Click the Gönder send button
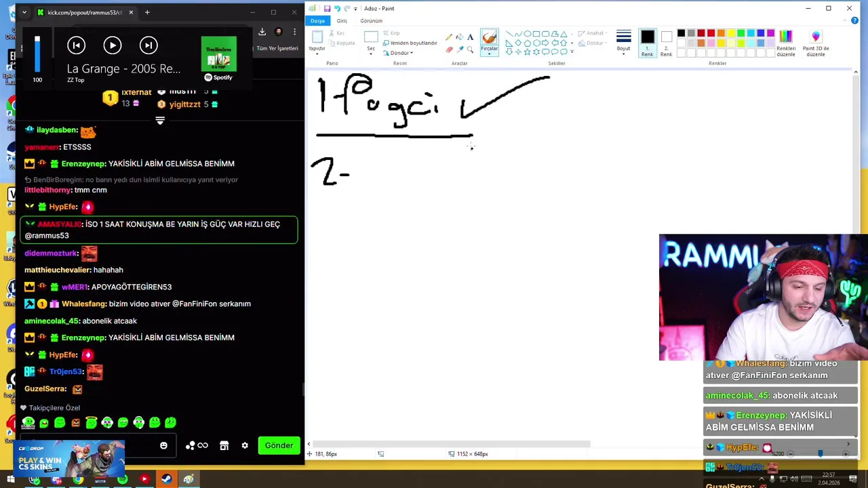 click(x=279, y=445)
